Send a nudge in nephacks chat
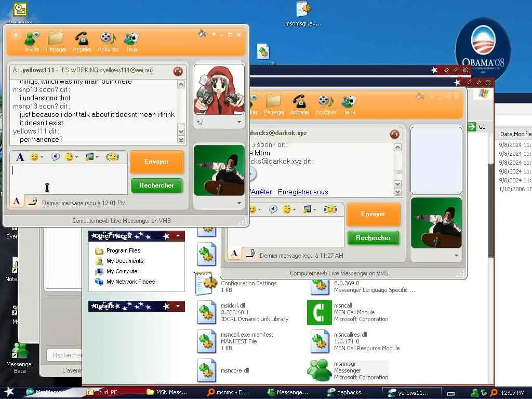 coord(330,209)
